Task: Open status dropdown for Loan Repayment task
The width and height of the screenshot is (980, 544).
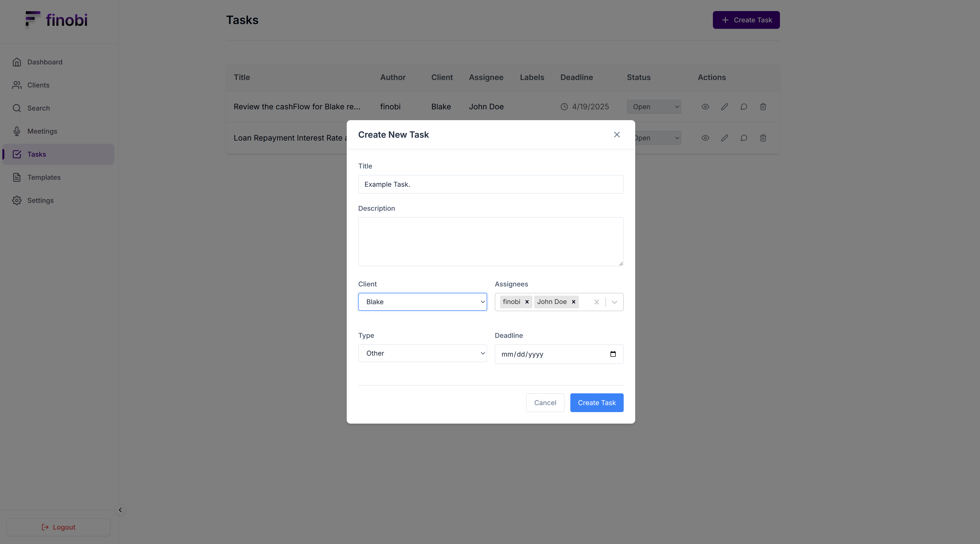Action: click(658, 138)
